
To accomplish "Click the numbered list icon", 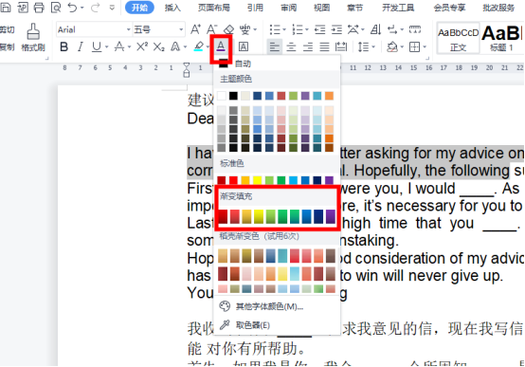I will click(297, 30).
